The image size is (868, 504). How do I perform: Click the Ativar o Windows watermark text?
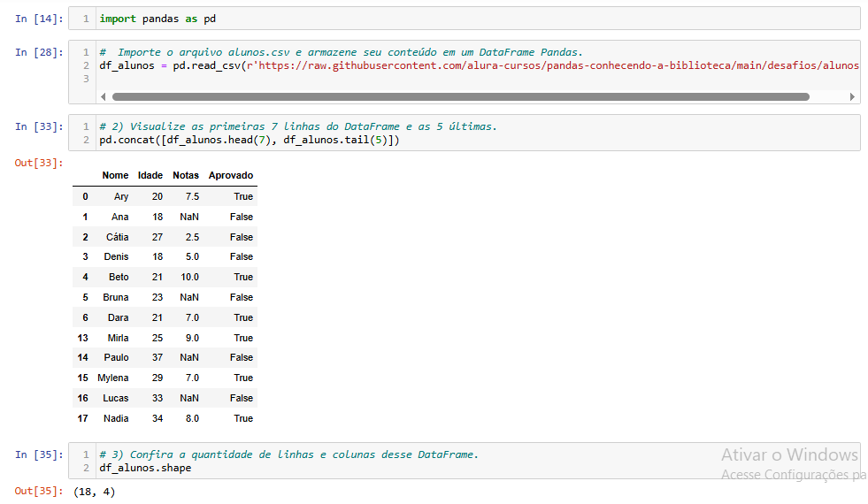tap(789, 454)
